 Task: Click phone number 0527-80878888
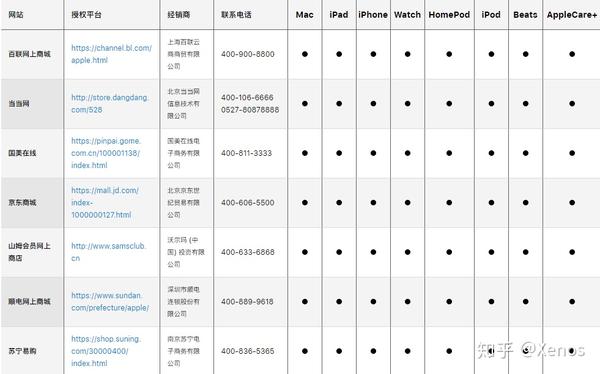click(x=250, y=110)
